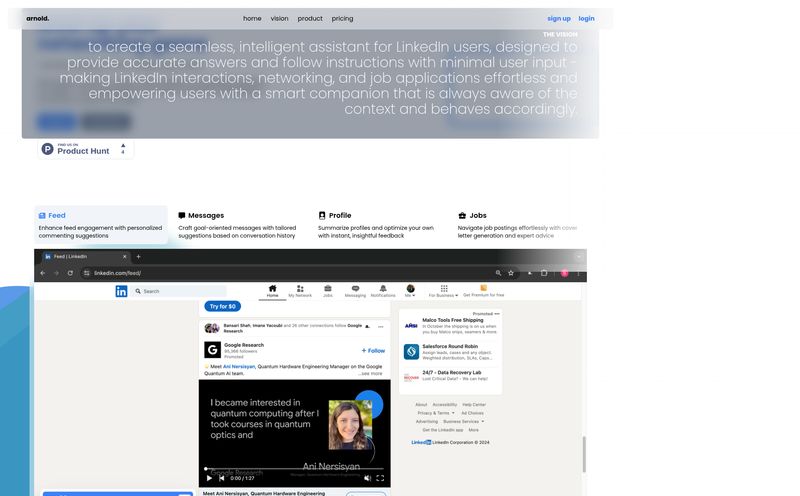Open LinkedIn Notifications
The image size is (800, 496).
click(x=383, y=291)
